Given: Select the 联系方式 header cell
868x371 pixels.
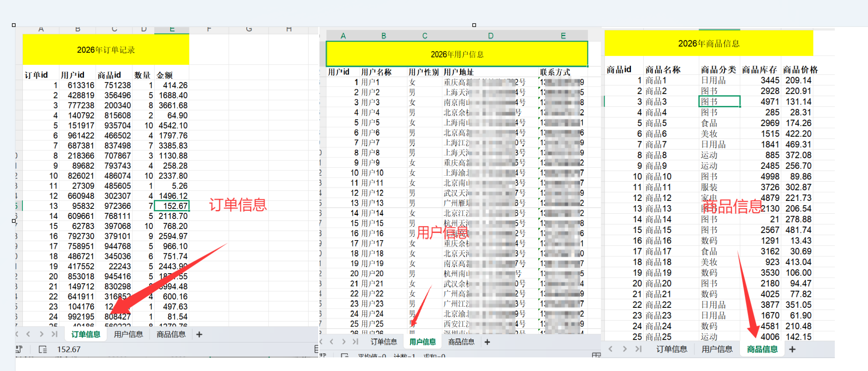Looking at the screenshot, I should [x=563, y=72].
